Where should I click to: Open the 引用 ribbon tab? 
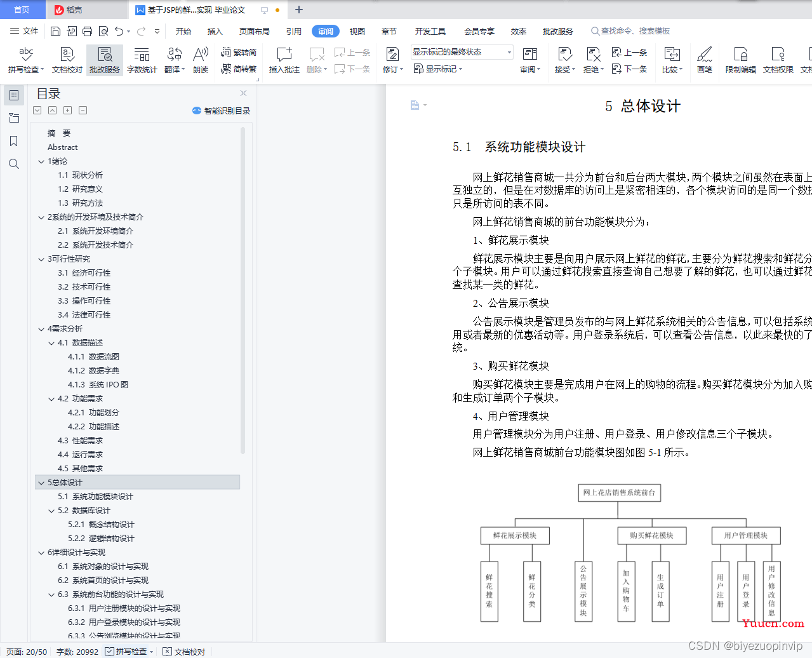pos(294,31)
